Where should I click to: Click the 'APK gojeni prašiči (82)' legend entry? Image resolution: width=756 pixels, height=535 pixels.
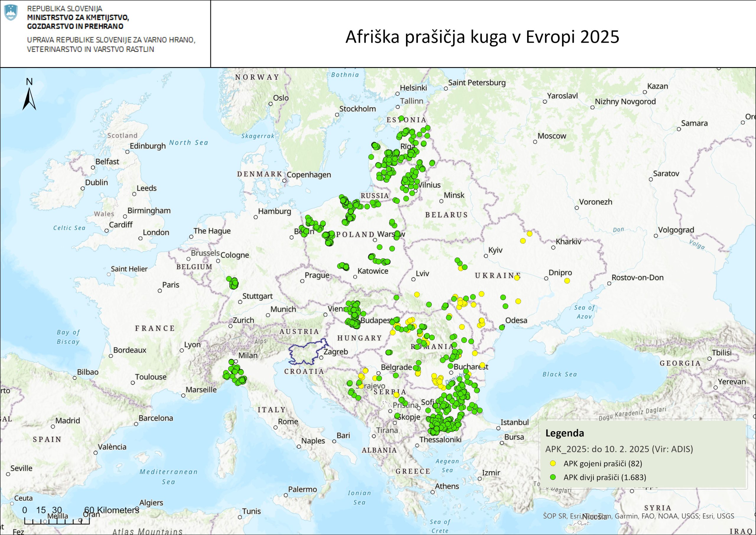coord(603,463)
